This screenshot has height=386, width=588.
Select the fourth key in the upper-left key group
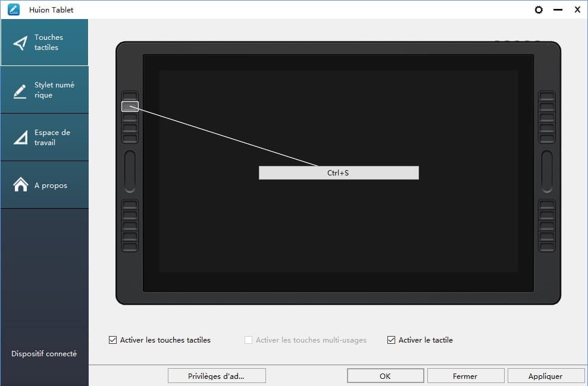(x=130, y=128)
